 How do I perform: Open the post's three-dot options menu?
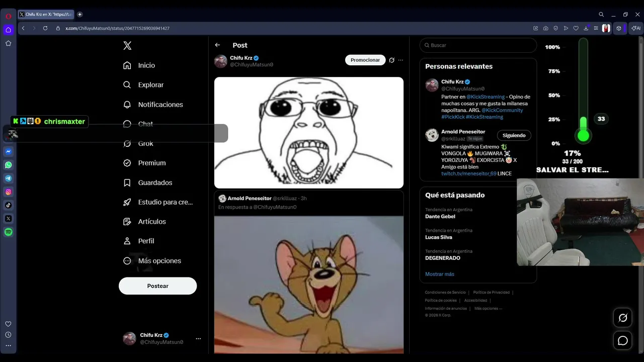400,60
